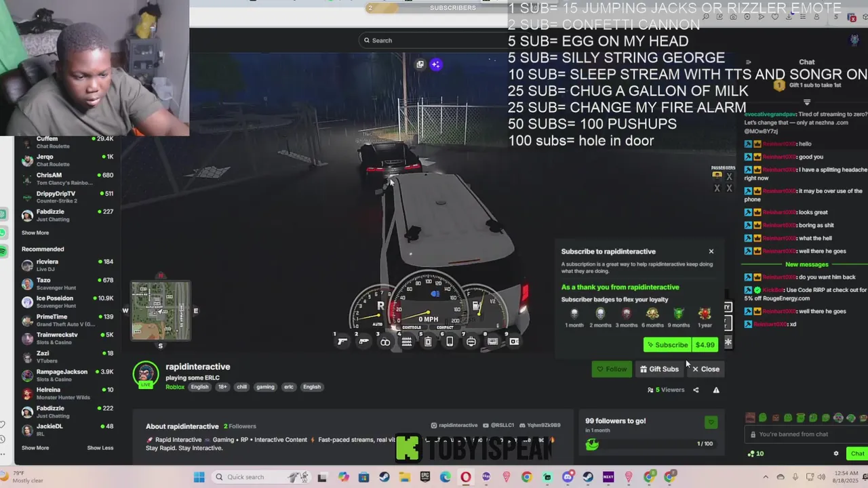Screen dimensions: 868x488
Task: Click the 1 year subscriber badge
Action: (705, 314)
